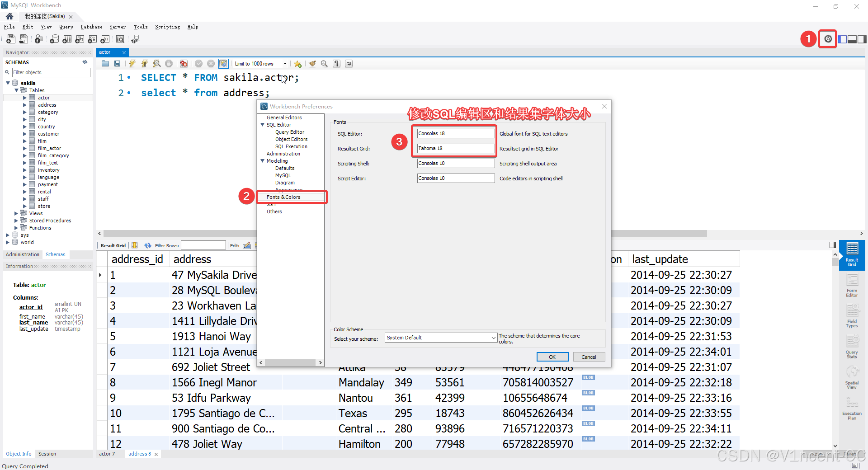
Task: Create a new schema icon
Action: [x=54, y=39]
